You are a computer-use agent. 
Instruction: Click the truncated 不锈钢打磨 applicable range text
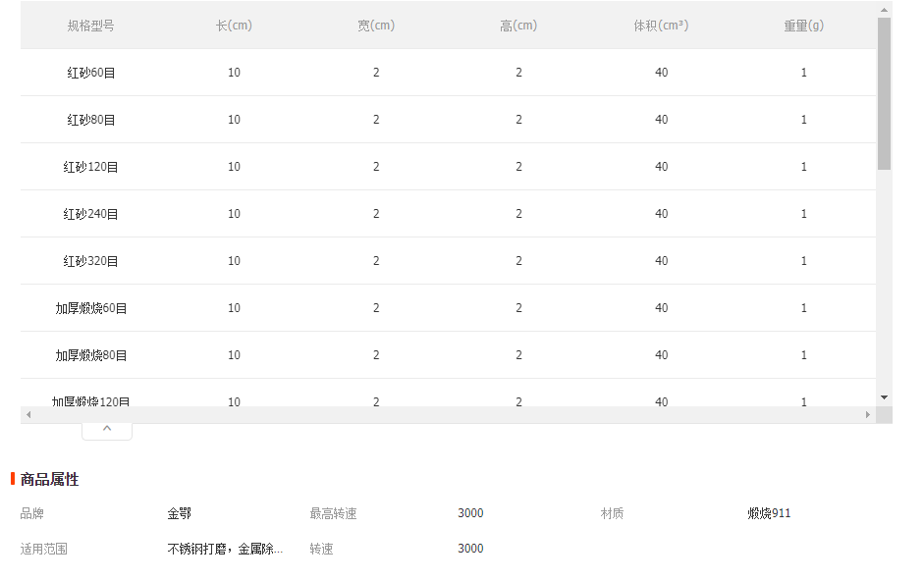point(225,550)
